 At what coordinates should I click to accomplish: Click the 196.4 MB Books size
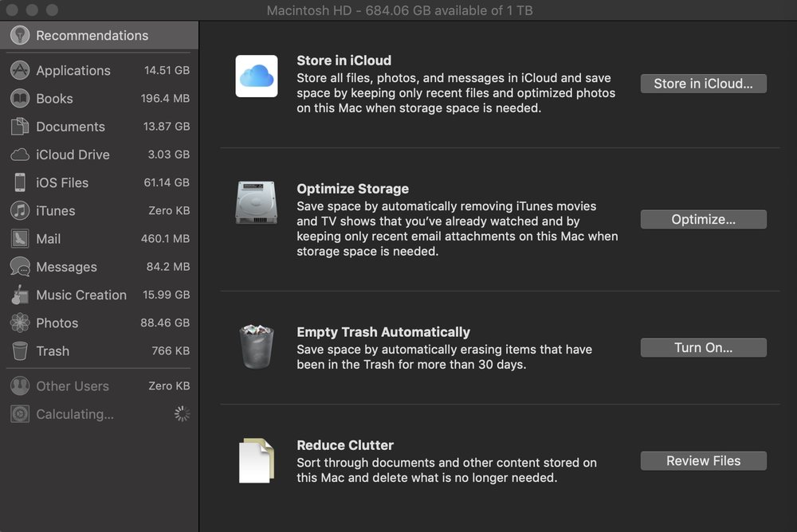pyautogui.click(x=165, y=98)
